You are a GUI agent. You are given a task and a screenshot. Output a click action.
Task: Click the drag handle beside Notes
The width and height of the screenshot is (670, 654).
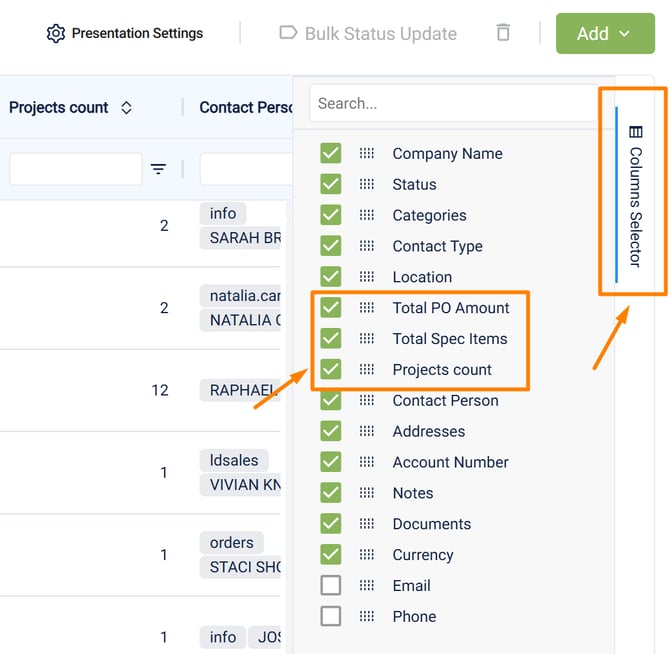pos(367,493)
